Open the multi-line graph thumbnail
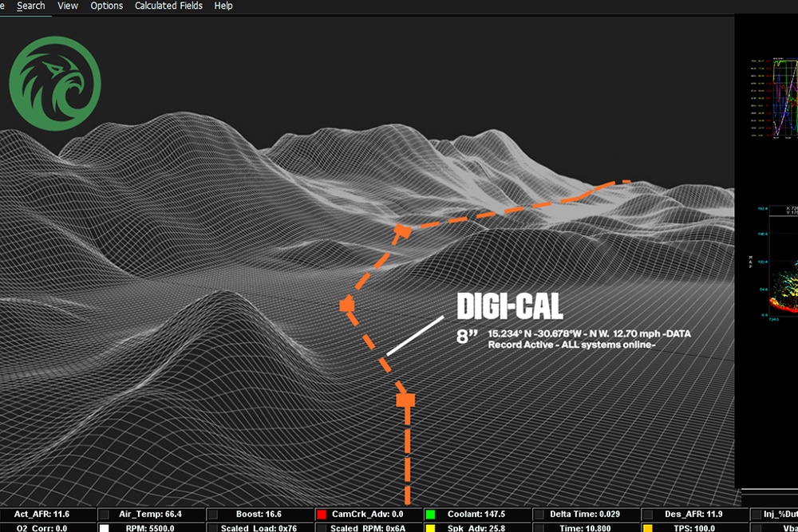Screen dimensions: 798x532 [772, 97]
